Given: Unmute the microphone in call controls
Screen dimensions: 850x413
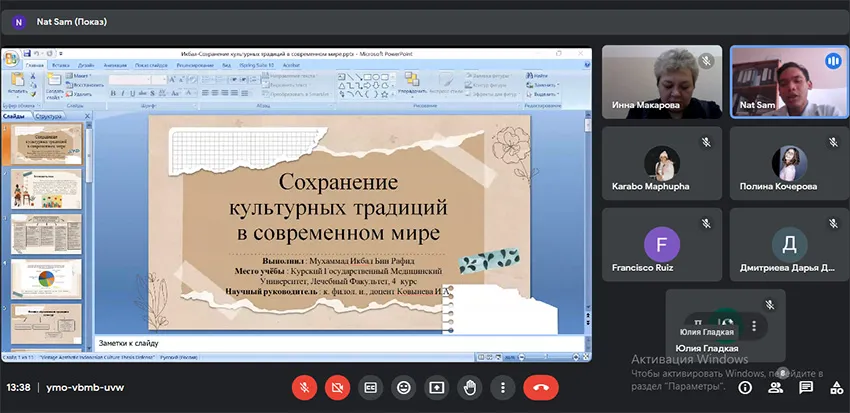Looking at the screenshot, I should [303, 386].
